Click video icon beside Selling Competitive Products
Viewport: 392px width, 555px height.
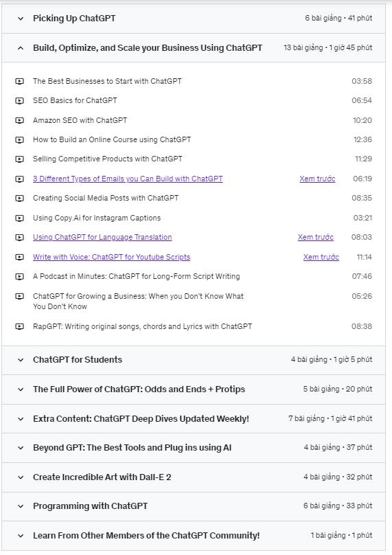pyautogui.click(x=19, y=159)
